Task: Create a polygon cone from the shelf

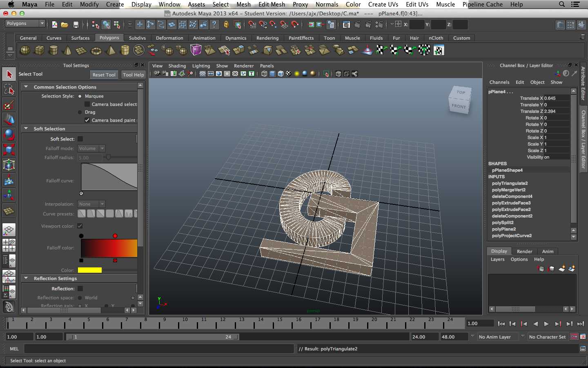Action: click(x=67, y=51)
